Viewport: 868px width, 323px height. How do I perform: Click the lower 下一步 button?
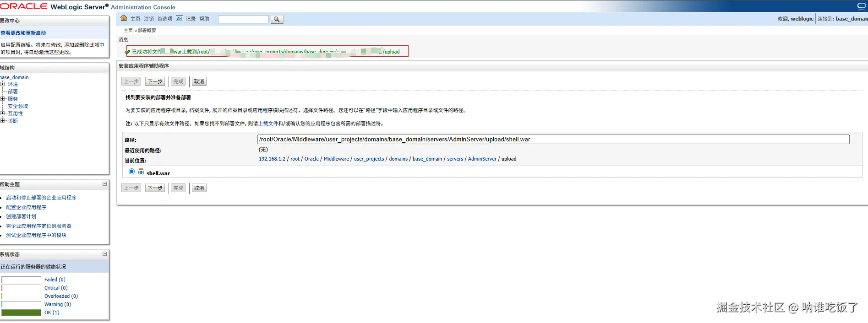click(155, 188)
